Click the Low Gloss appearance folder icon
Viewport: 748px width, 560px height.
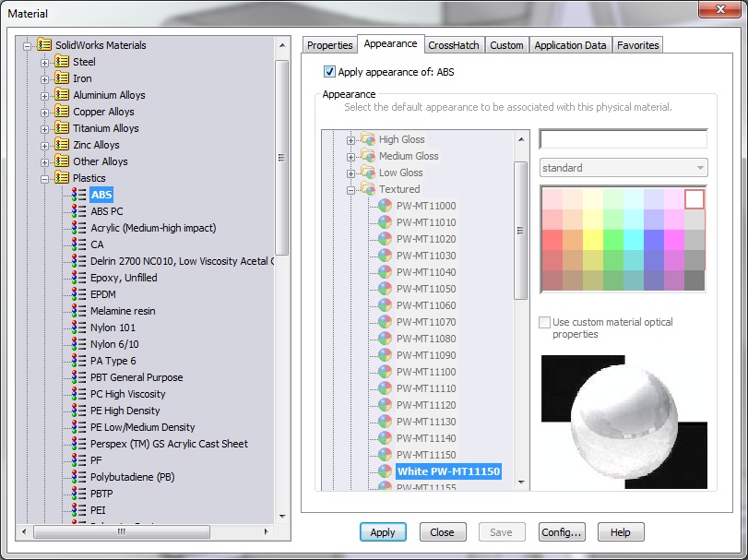point(368,173)
